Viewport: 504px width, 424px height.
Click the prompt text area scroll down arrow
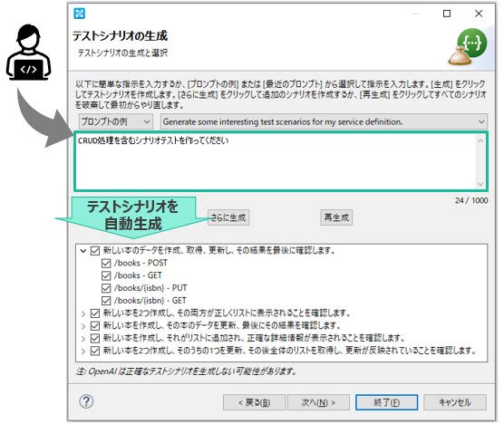pyautogui.click(x=480, y=184)
